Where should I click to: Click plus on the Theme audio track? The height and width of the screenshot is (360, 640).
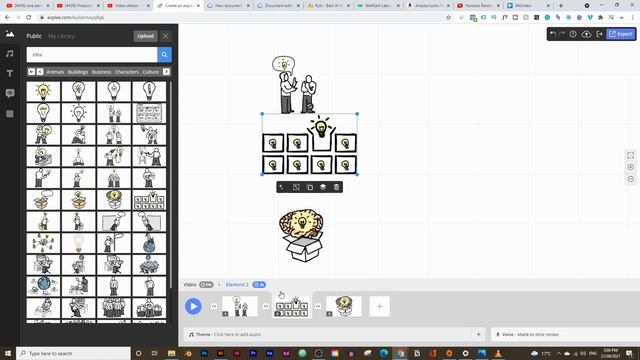tap(479, 334)
